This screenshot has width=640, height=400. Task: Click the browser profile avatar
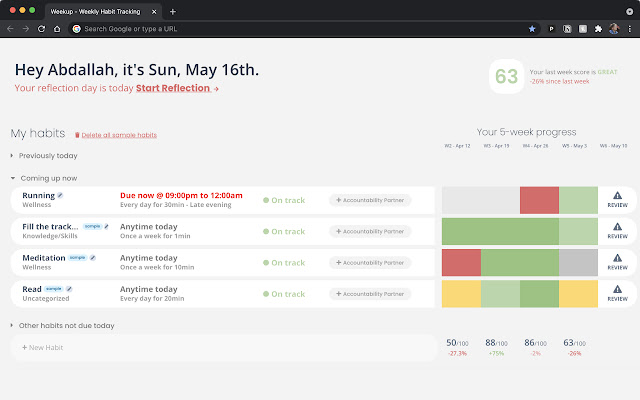pyautogui.click(x=613, y=29)
